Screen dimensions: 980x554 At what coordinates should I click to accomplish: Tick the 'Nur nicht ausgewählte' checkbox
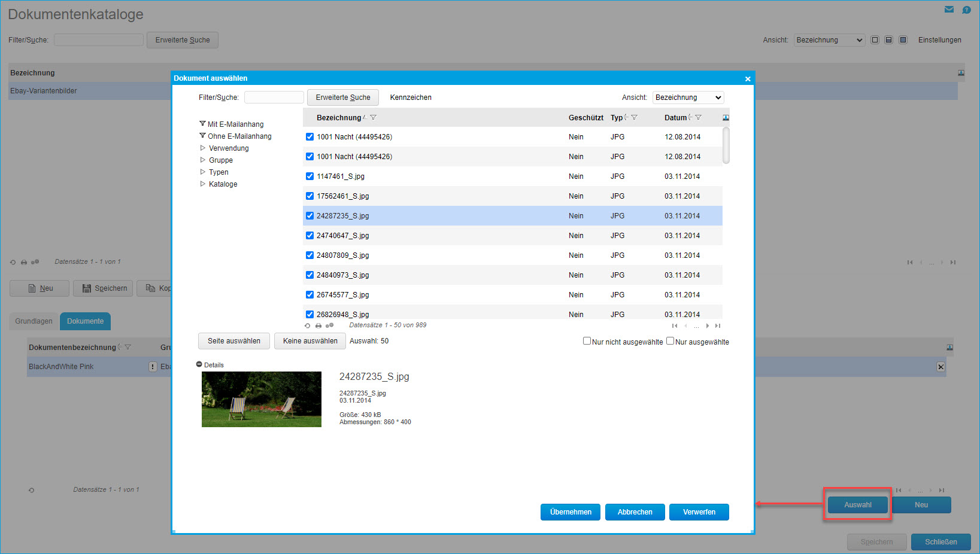tap(587, 341)
